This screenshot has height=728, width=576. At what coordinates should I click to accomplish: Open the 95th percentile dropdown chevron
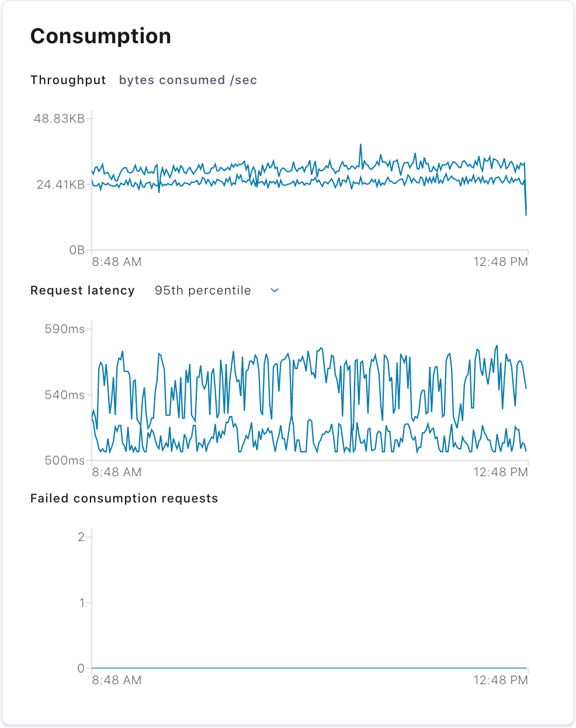point(275,290)
